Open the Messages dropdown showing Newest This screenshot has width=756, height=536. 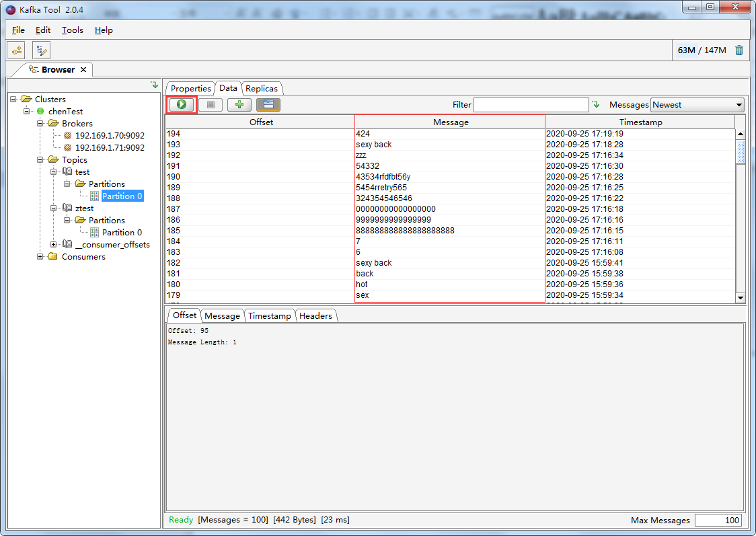click(697, 105)
